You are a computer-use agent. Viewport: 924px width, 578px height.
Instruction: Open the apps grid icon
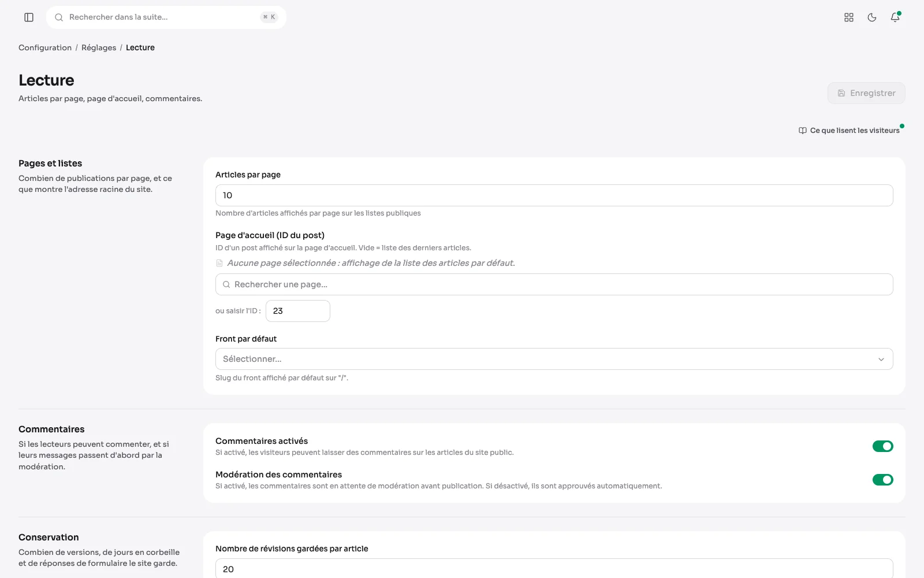pos(849,17)
